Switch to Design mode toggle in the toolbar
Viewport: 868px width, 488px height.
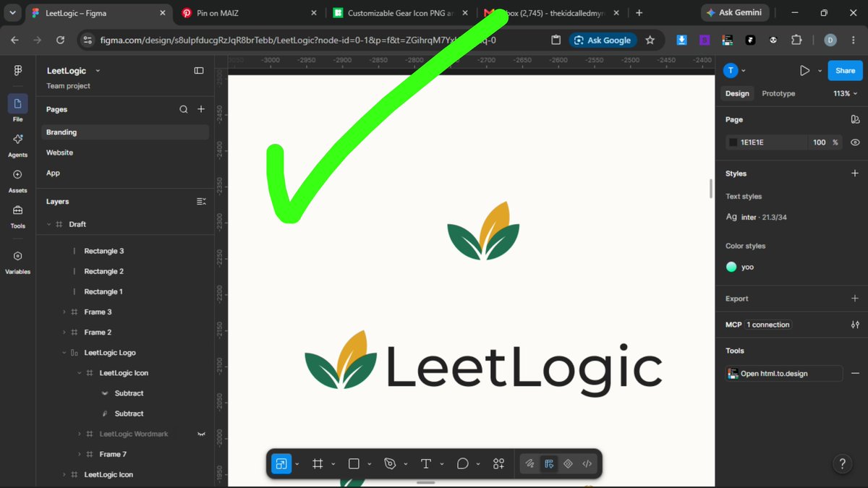point(549,463)
